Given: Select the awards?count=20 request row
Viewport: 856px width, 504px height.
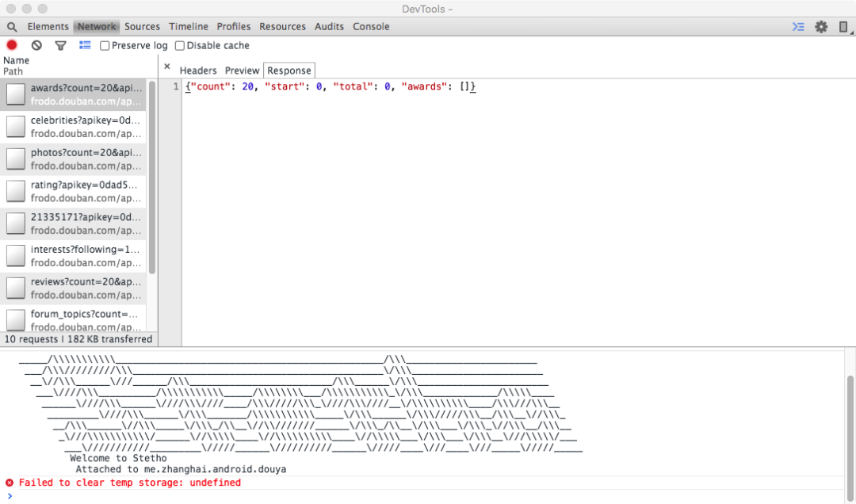Looking at the screenshot, I should pos(73,94).
